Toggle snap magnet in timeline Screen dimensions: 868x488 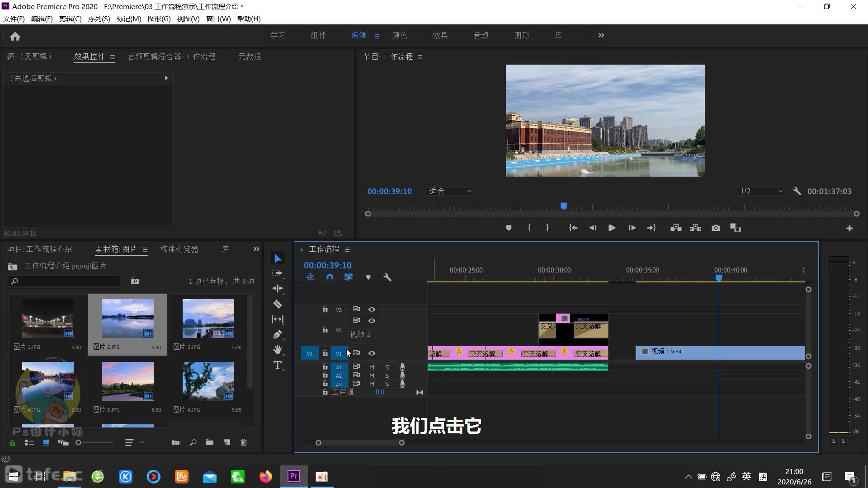tap(330, 277)
